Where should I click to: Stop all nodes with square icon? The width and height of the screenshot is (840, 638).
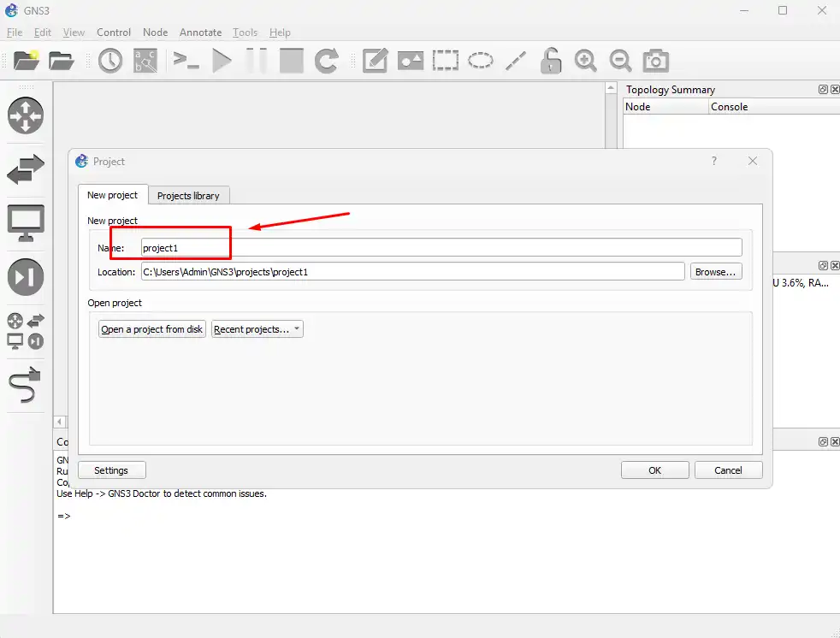(x=292, y=61)
